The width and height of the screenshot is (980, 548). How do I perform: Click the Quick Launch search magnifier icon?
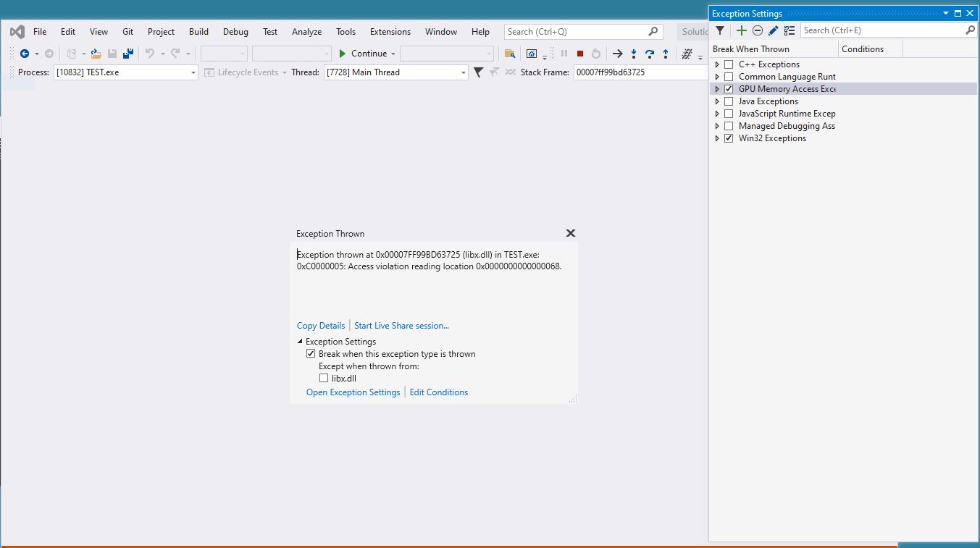653,32
